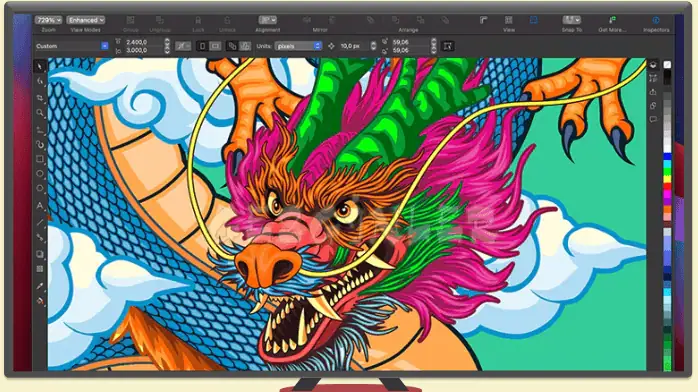Select the Drop Shadow effects tool
This screenshot has height=392, width=698.
pos(40,254)
